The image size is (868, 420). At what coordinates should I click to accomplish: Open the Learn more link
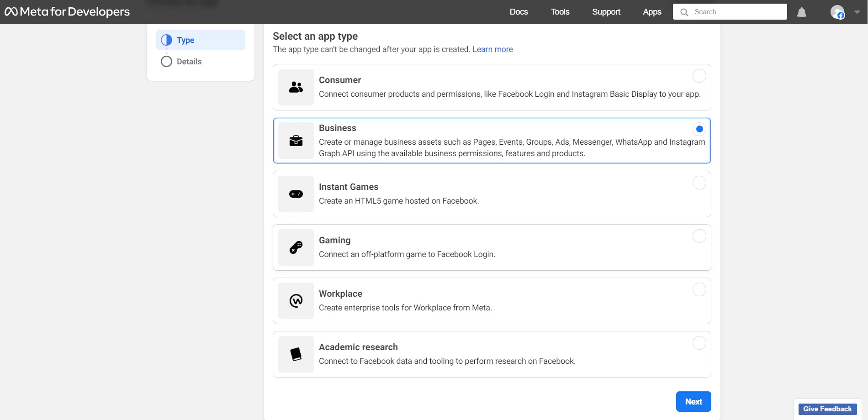pyautogui.click(x=492, y=49)
